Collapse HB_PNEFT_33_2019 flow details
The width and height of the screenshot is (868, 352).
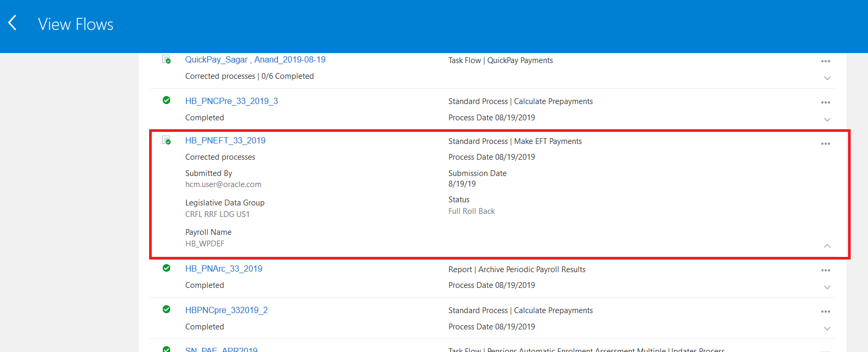[x=827, y=246]
